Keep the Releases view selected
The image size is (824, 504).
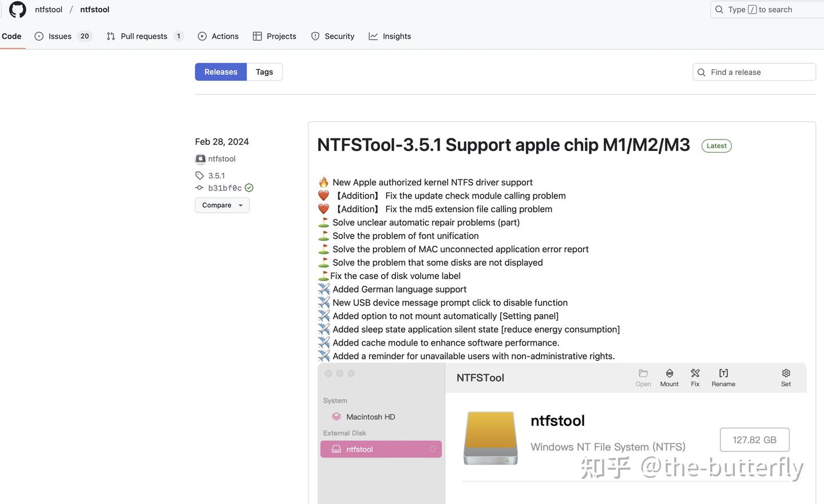(x=220, y=72)
